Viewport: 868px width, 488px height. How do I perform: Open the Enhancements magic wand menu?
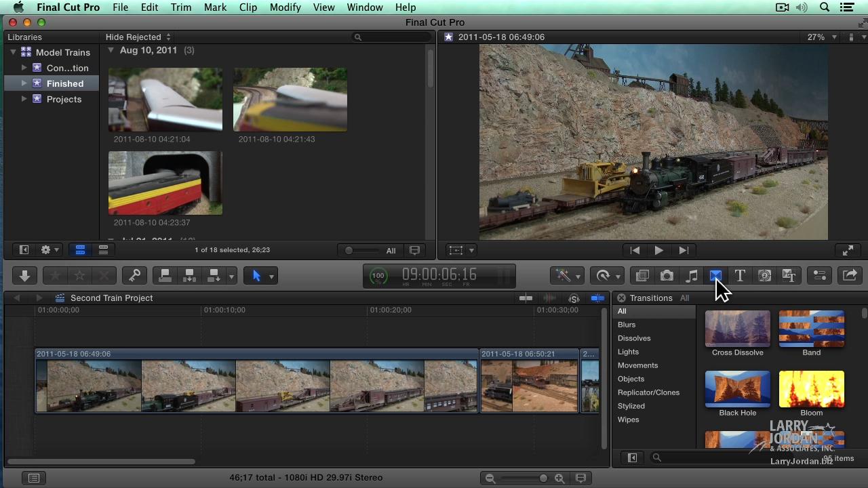tap(568, 276)
